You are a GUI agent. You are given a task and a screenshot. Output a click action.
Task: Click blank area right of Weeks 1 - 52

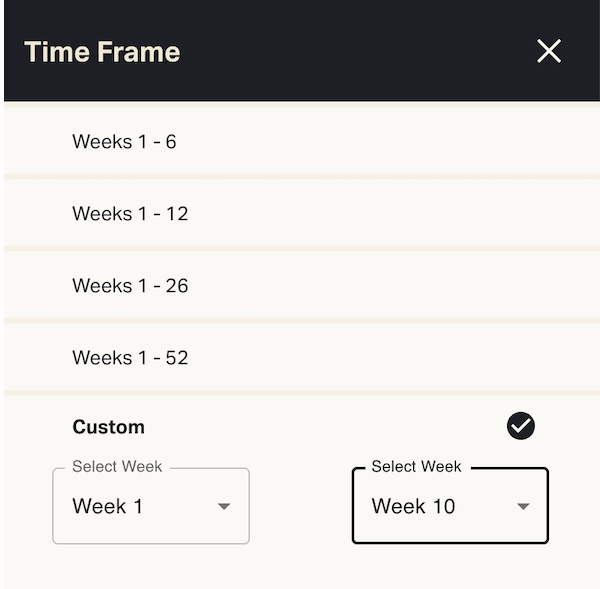400,357
